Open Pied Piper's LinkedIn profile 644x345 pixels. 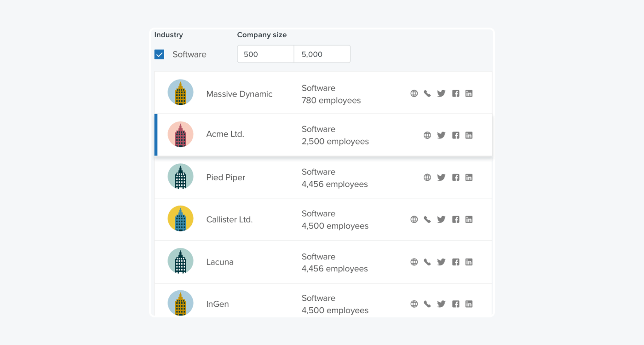469,177
